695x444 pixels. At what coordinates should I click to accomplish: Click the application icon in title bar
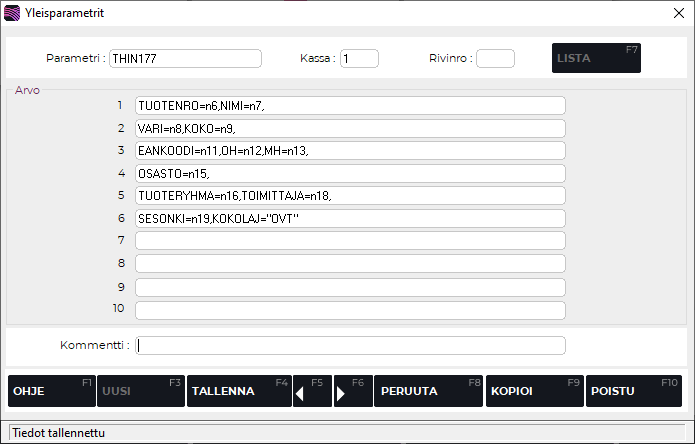12,13
